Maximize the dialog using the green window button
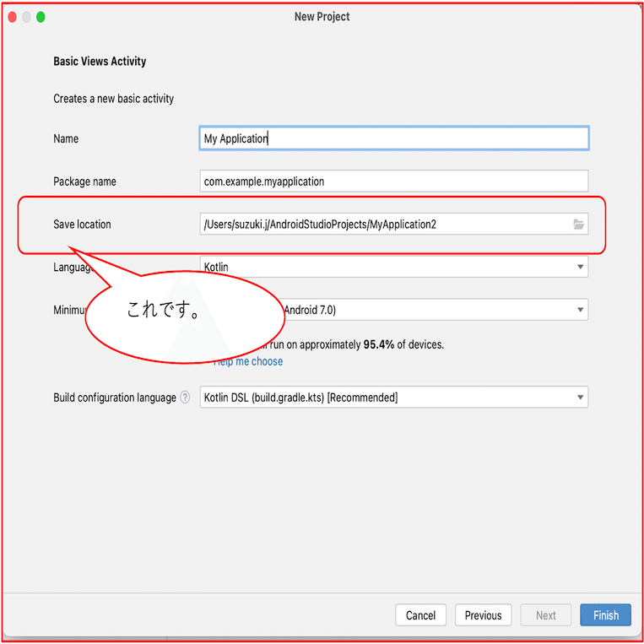644x644 pixels. coord(41,17)
